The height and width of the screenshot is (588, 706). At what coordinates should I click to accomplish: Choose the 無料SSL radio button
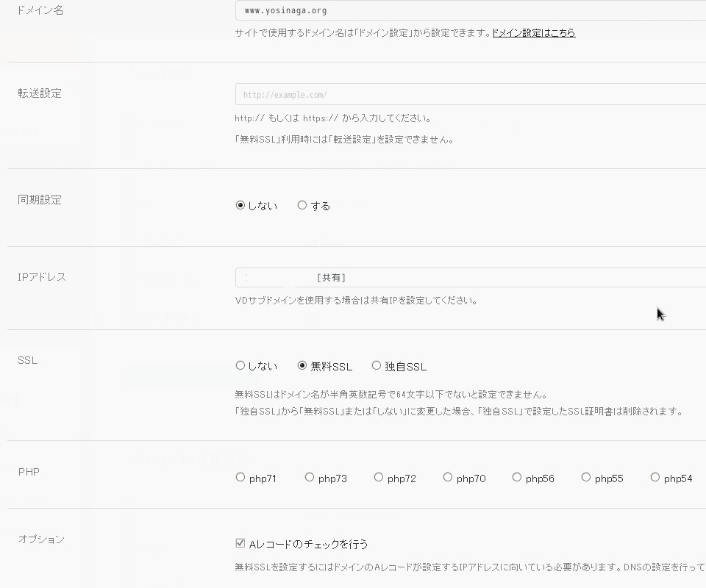click(x=302, y=365)
